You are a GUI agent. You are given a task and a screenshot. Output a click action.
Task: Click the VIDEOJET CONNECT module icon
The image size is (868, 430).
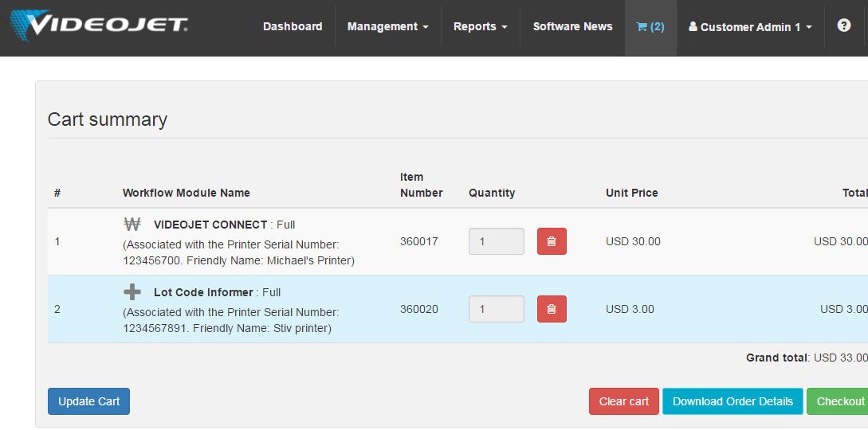[x=132, y=225]
